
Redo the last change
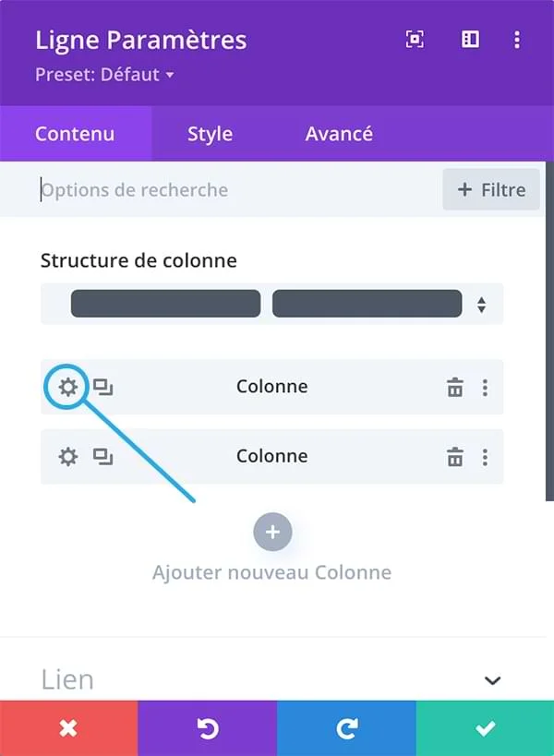click(346, 728)
